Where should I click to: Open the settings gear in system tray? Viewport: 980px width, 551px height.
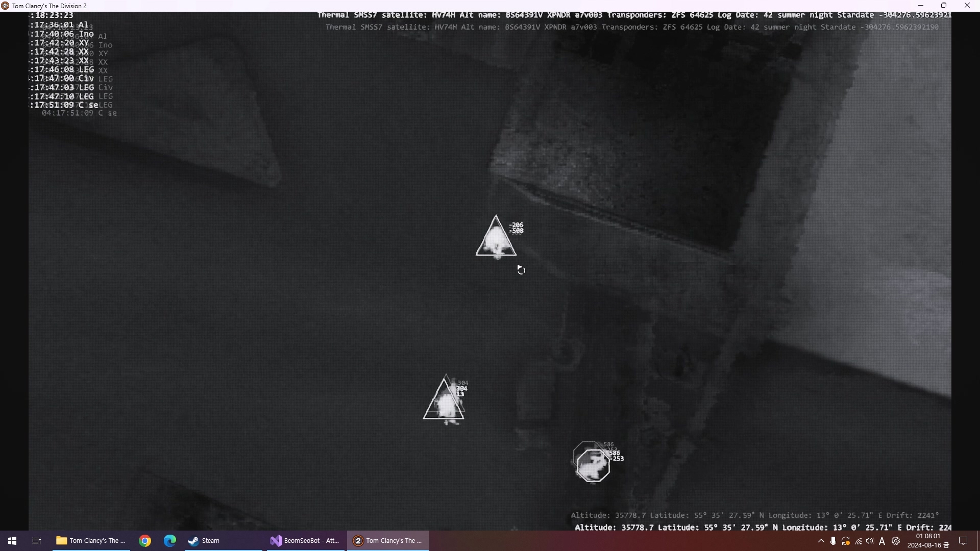click(x=896, y=541)
